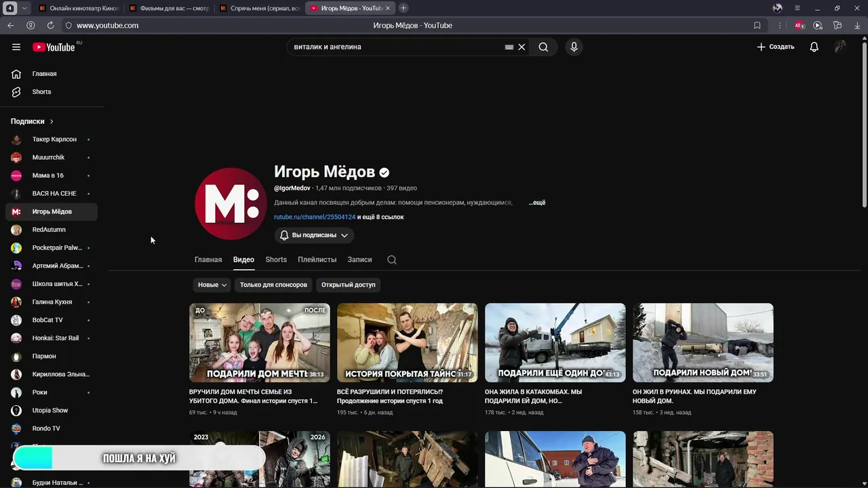The image size is (868, 488).
Task: Open the video playback extension icon
Action: 818,25
